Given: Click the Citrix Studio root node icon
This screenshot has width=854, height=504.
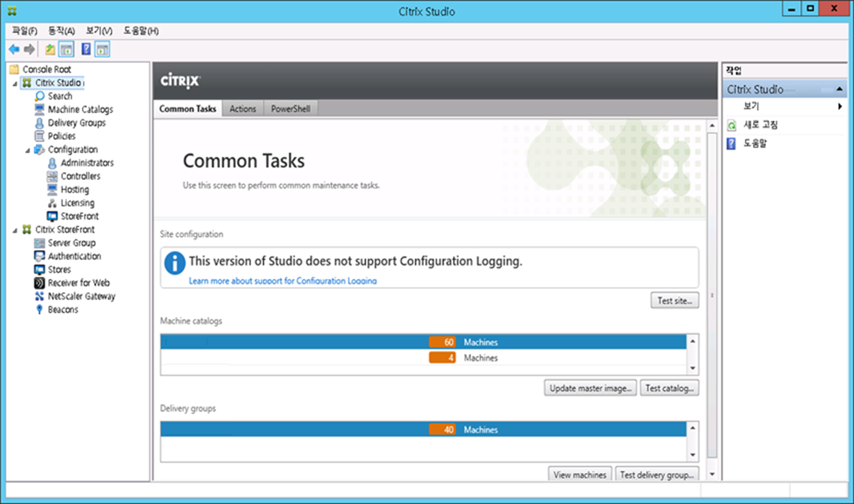Looking at the screenshot, I should pos(26,83).
